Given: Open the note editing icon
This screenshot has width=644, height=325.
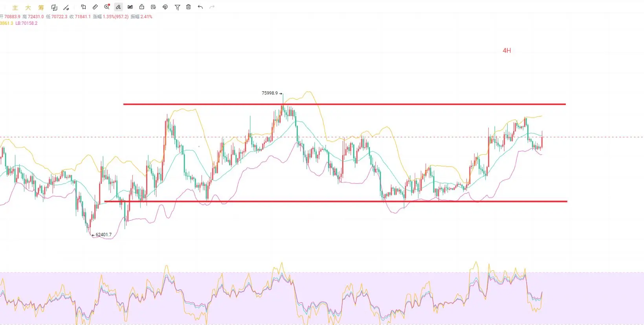Looking at the screenshot, I should click(x=153, y=7).
